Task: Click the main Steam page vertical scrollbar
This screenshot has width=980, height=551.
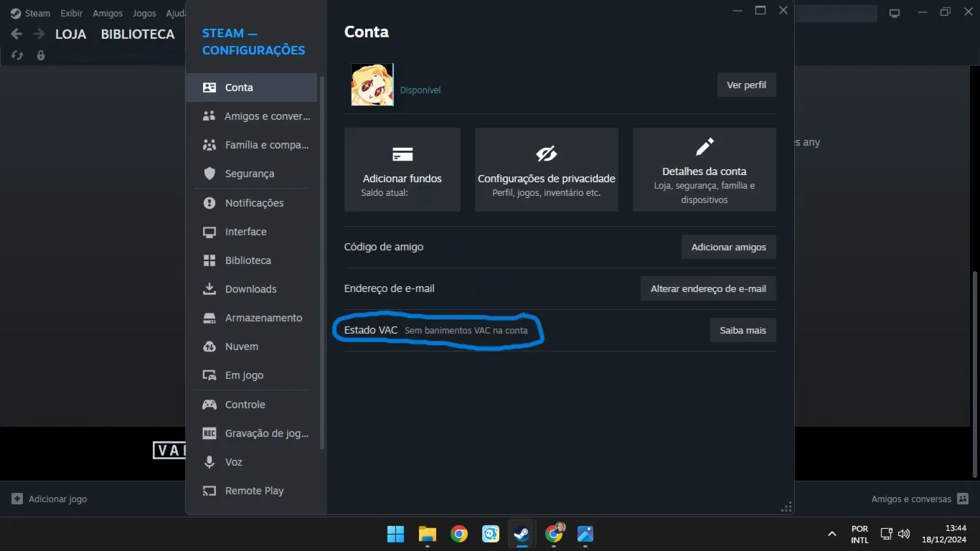Action: tap(974, 373)
